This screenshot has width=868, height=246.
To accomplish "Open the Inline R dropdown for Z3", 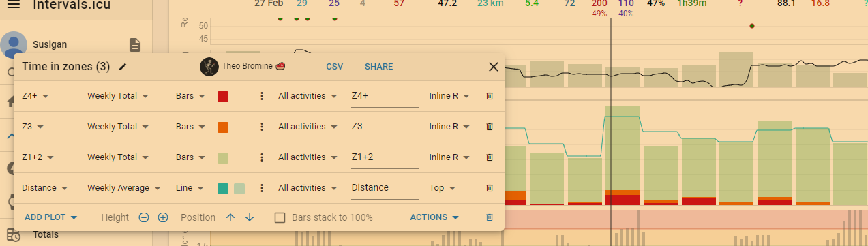I will [449, 127].
